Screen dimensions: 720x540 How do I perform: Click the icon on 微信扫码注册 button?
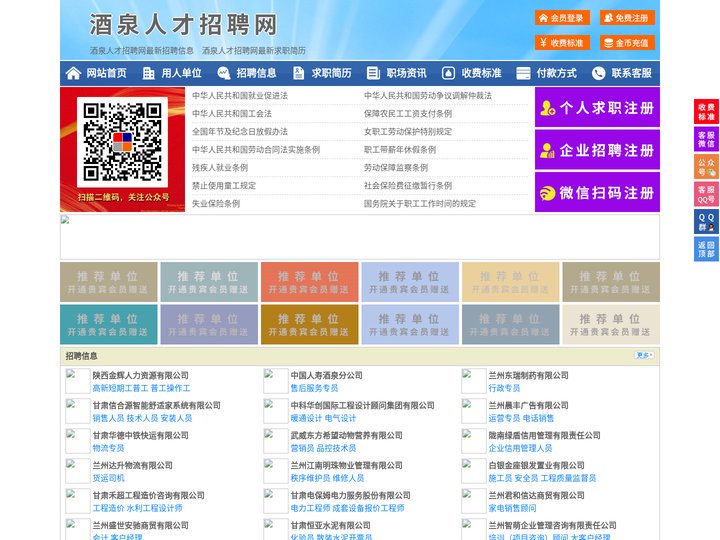coord(547,193)
